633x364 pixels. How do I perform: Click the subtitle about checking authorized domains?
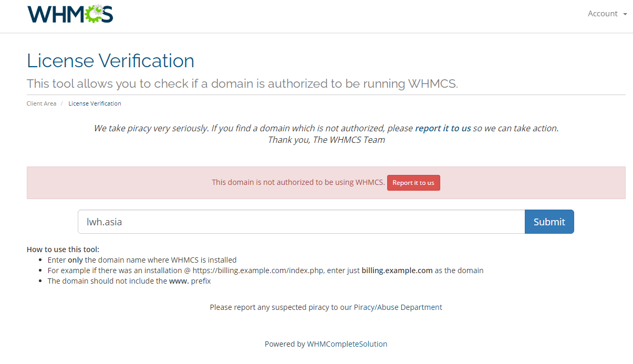click(x=242, y=84)
